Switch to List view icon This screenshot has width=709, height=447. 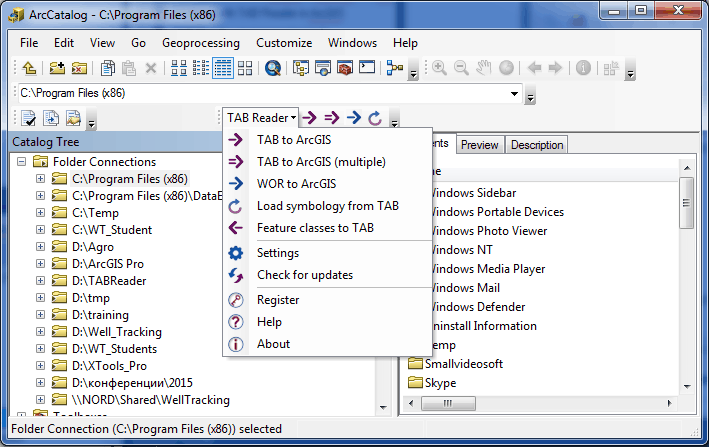tap(201, 68)
